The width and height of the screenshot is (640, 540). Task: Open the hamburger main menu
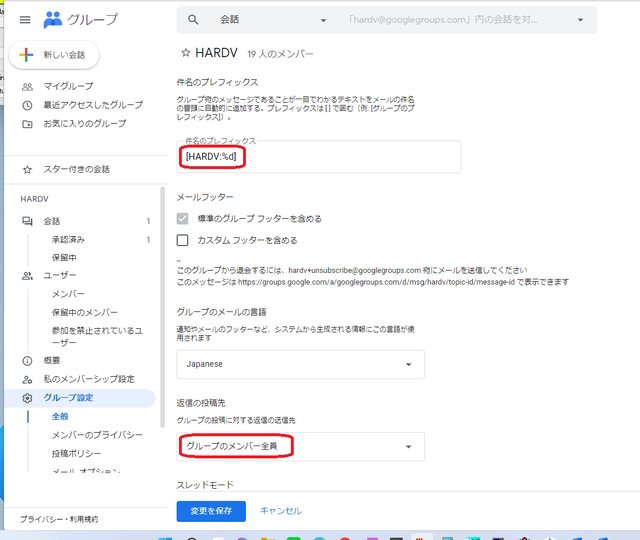[25, 20]
